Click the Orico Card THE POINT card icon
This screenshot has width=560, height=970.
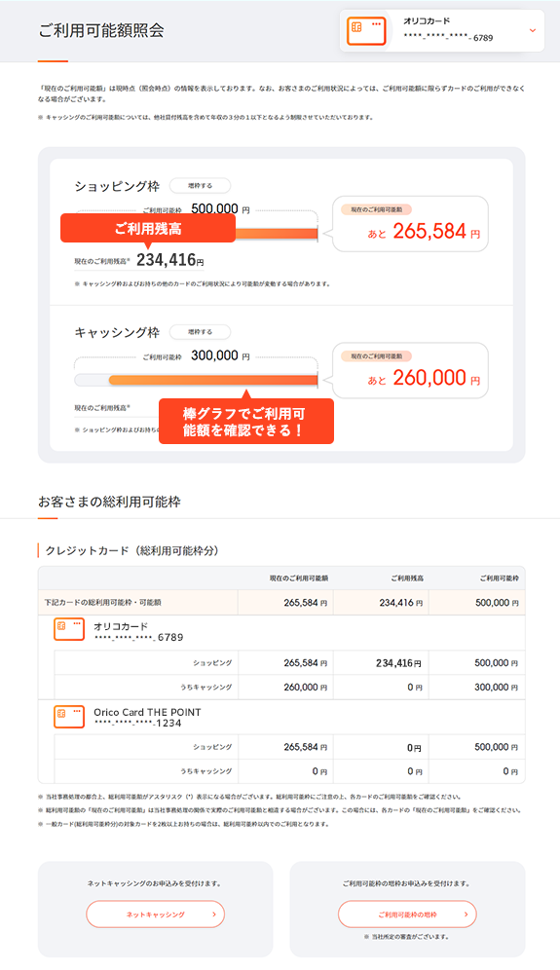[69, 716]
